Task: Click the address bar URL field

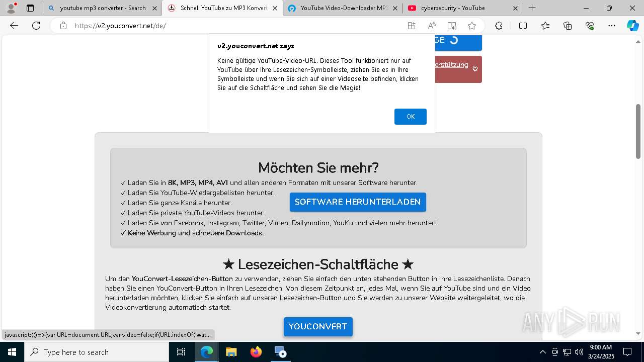Action: [236, 26]
